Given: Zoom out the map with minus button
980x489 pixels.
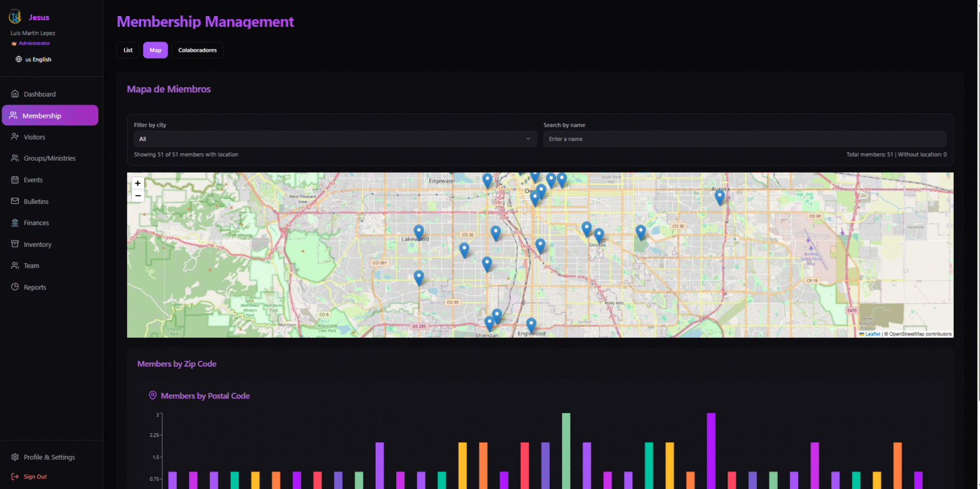Looking at the screenshot, I should coord(138,196).
